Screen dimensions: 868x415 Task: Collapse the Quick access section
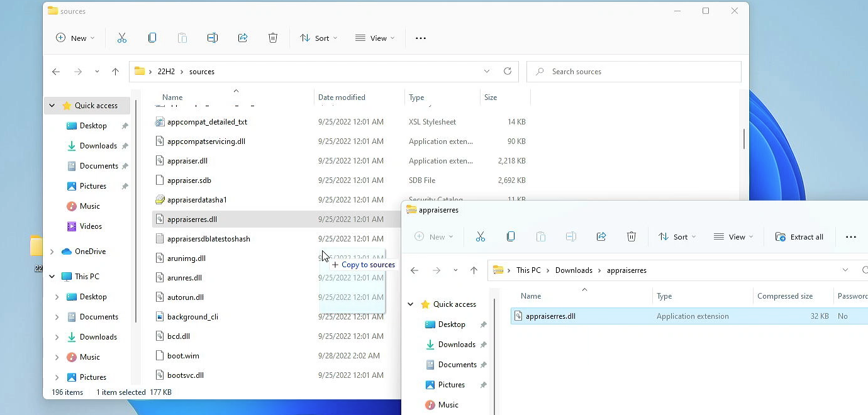click(51, 105)
